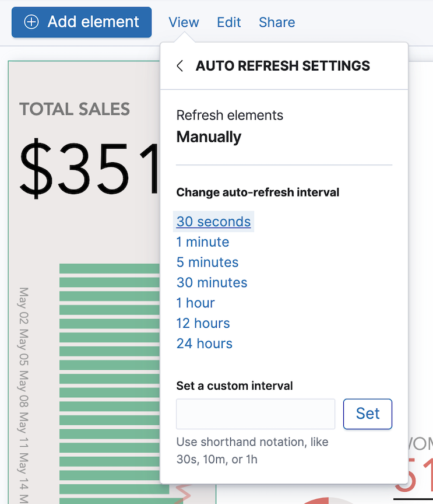The height and width of the screenshot is (504, 433).
Task: Click the Add element button
Action: pos(82,22)
